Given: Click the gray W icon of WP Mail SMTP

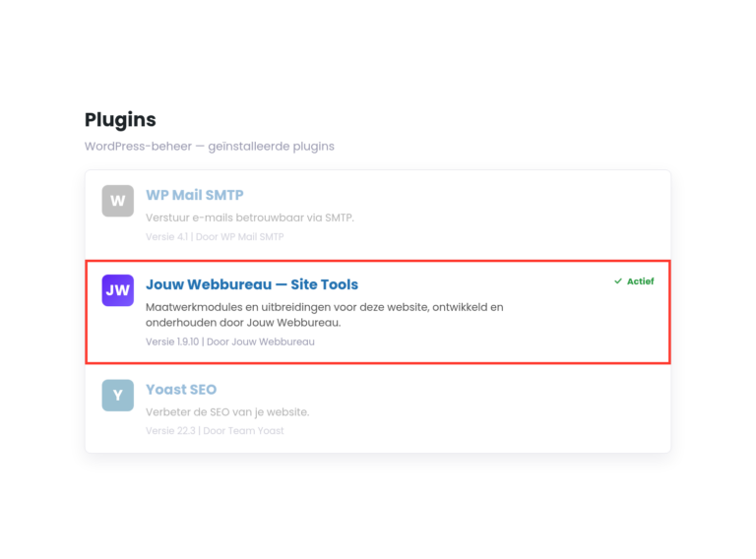Looking at the screenshot, I should (x=118, y=201).
